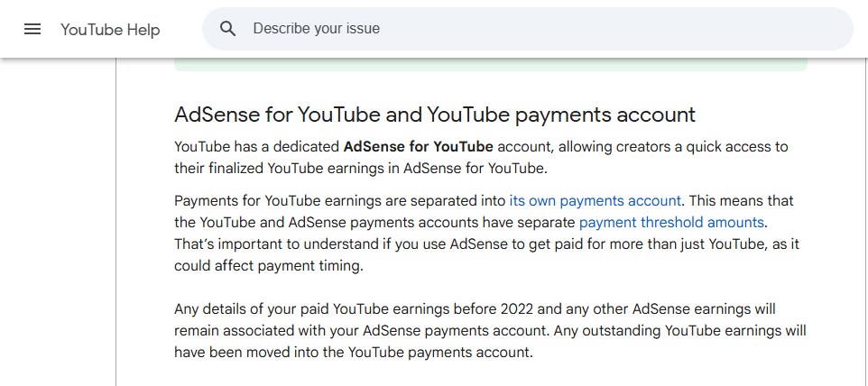Open the hamburger main menu
This screenshot has height=386, width=868.
point(32,29)
